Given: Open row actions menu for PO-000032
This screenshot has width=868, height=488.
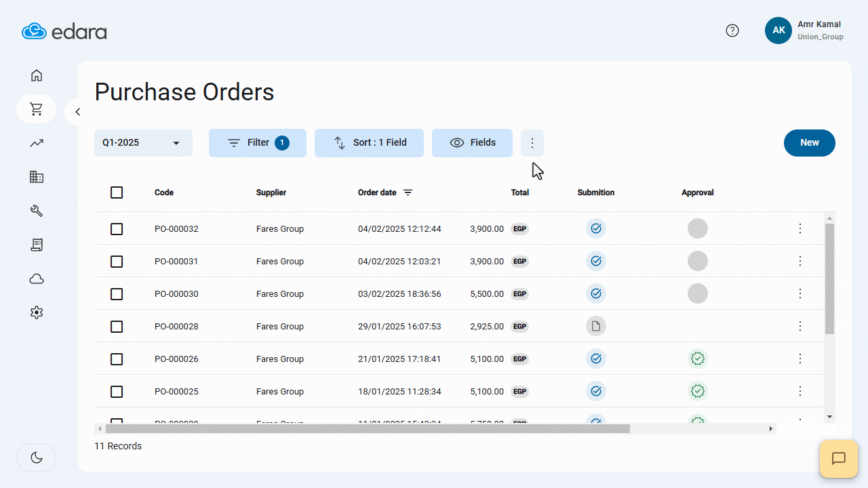Looking at the screenshot, I should pos(800,228).
